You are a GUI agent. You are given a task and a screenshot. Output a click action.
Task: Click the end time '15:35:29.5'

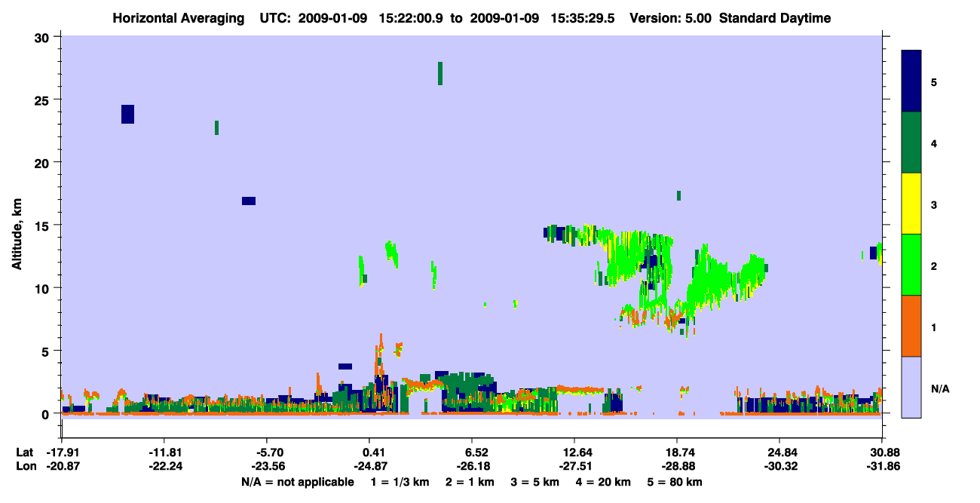tap(583, 18)
